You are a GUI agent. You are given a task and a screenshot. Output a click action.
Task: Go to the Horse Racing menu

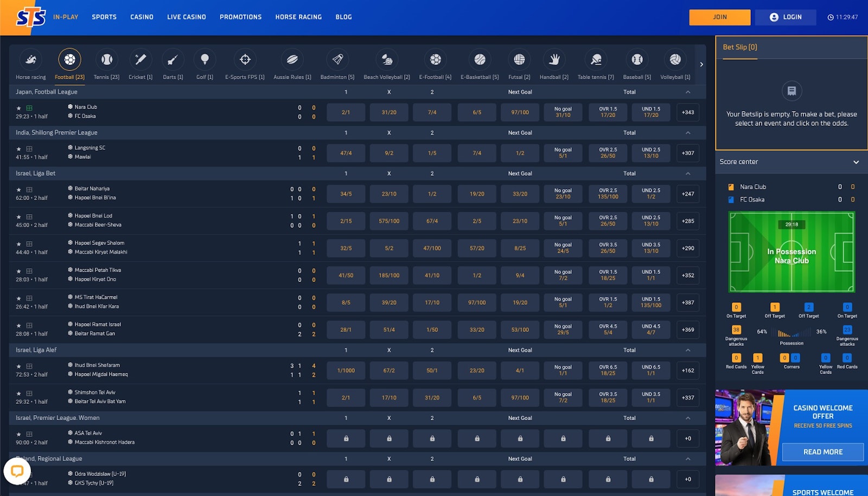[x=298, y=17]
